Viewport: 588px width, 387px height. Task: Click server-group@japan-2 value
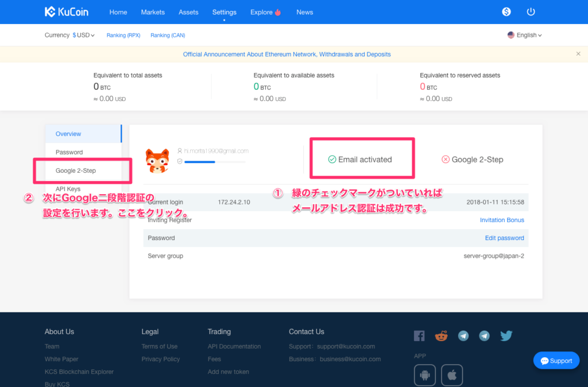point(494,256)
